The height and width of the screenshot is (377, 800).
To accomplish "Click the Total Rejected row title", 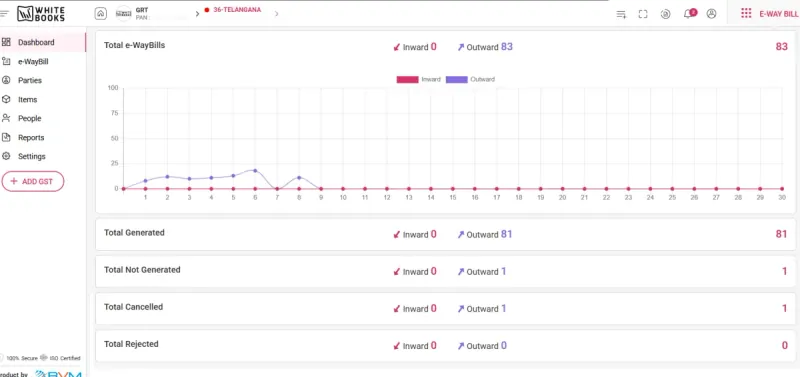I will (131, 344).
